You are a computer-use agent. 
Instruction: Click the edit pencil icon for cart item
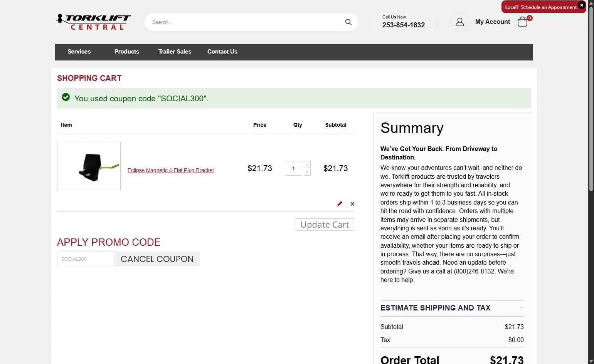tap(339, 204)
